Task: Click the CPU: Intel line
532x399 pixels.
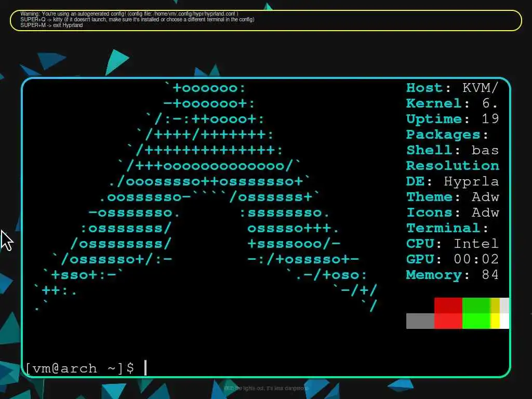Action: tap(453, 244)
